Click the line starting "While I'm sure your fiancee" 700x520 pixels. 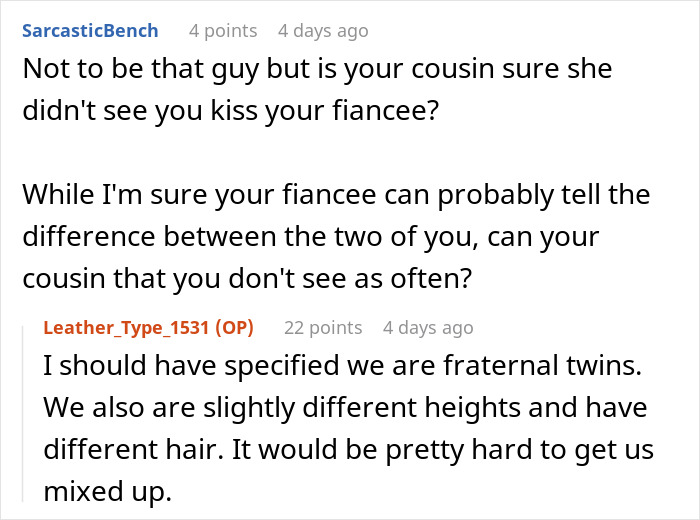point(336,195)
